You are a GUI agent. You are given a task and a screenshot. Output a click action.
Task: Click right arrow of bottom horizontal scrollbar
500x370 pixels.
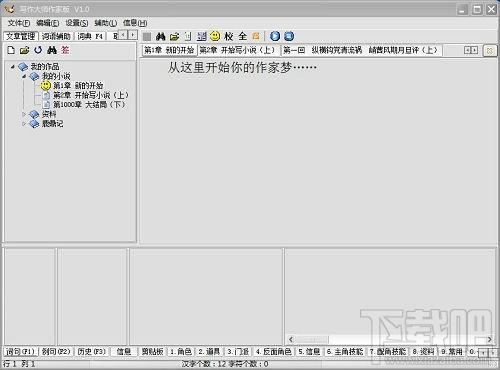pos(489,339)
